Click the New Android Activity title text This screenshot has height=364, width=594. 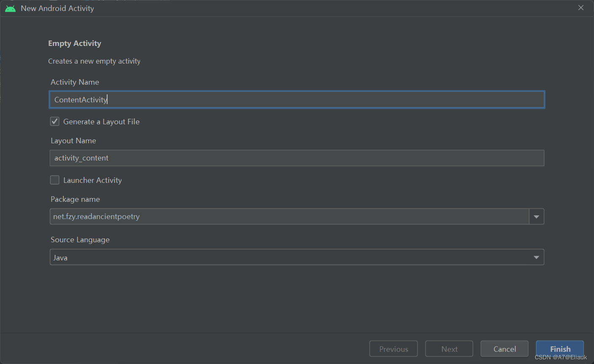[x=57, y=8]
